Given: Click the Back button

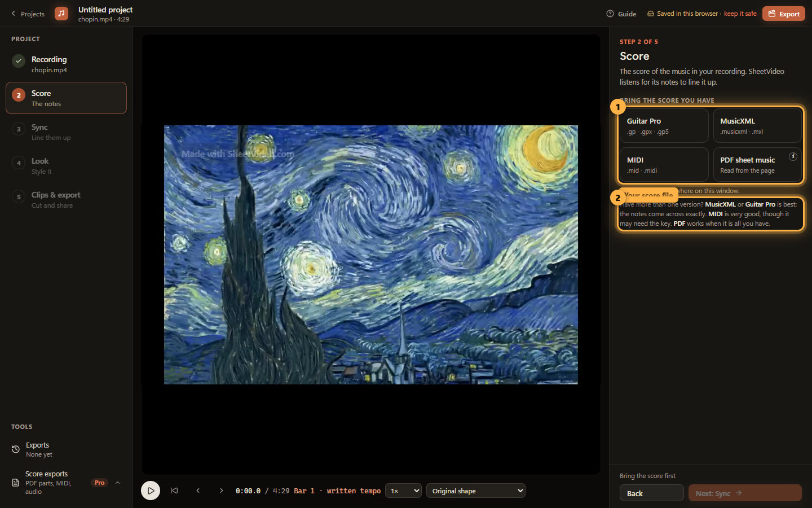Looking at the screenshot, I should 652,493.
